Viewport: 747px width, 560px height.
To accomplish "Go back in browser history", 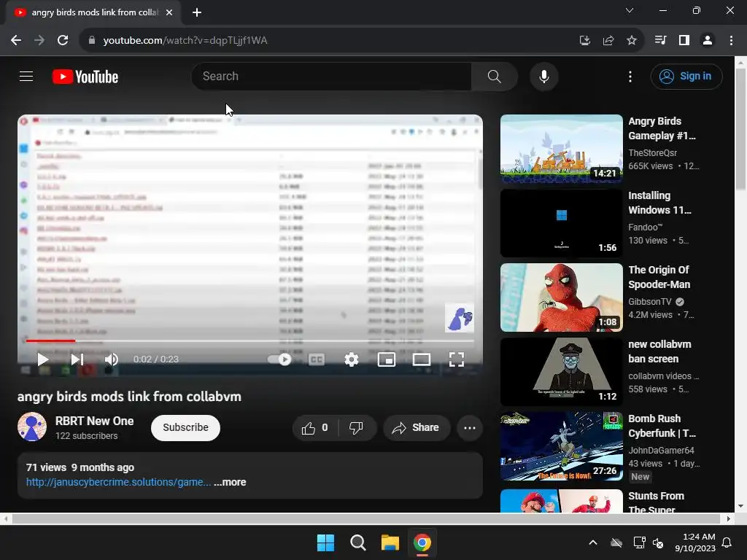I will [x=16, y=41].
